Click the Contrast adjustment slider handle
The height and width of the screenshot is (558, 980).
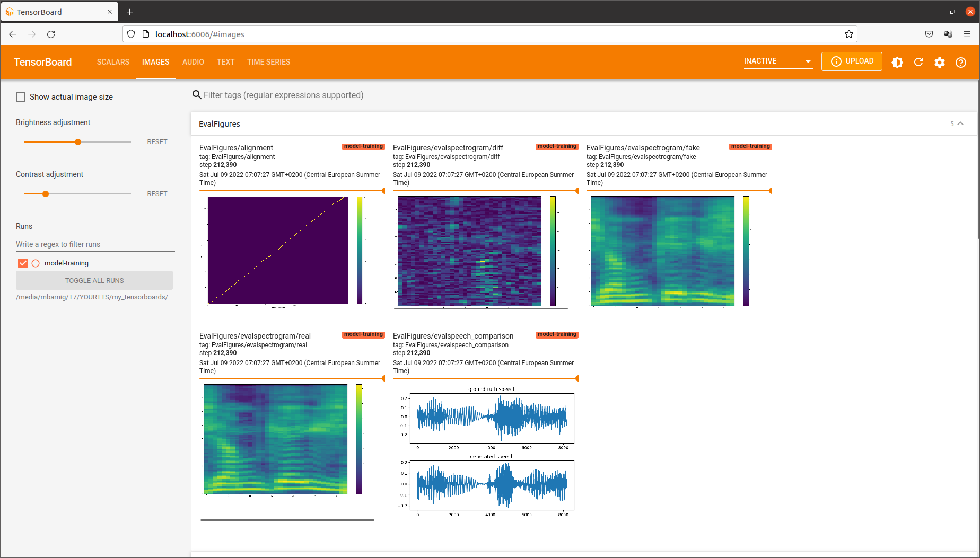point(46,194)
